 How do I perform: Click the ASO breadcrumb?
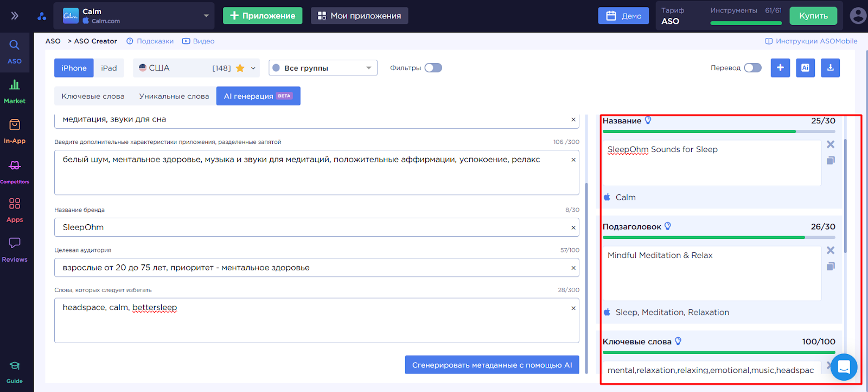tap(53, 41)
